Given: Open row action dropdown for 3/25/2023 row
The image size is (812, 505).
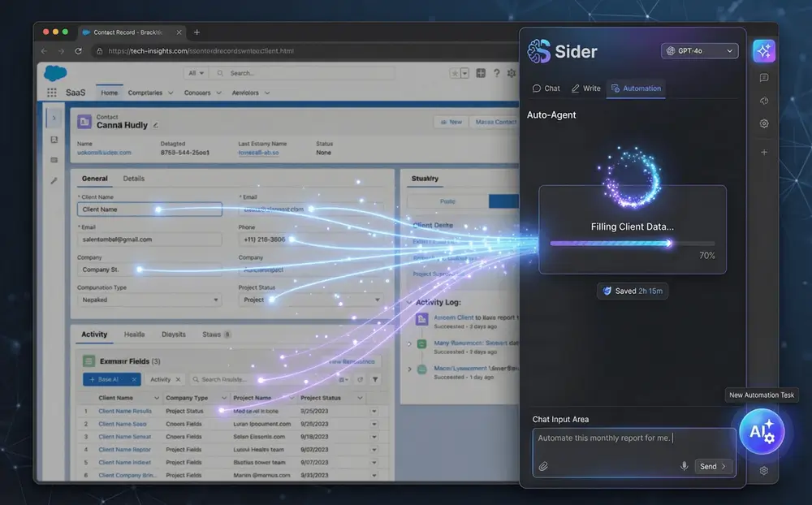Looking at the screenshot, I should (374, 412).
